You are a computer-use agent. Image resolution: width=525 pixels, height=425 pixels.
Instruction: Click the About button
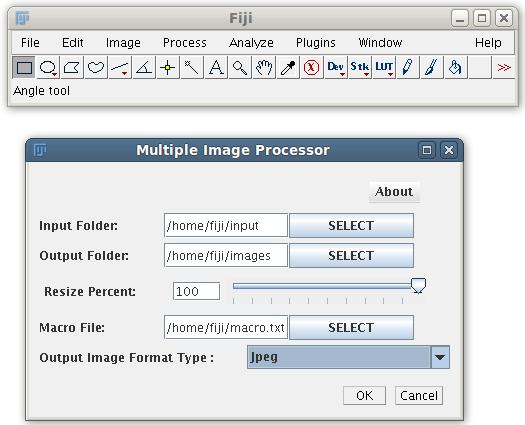click(394, 192)
